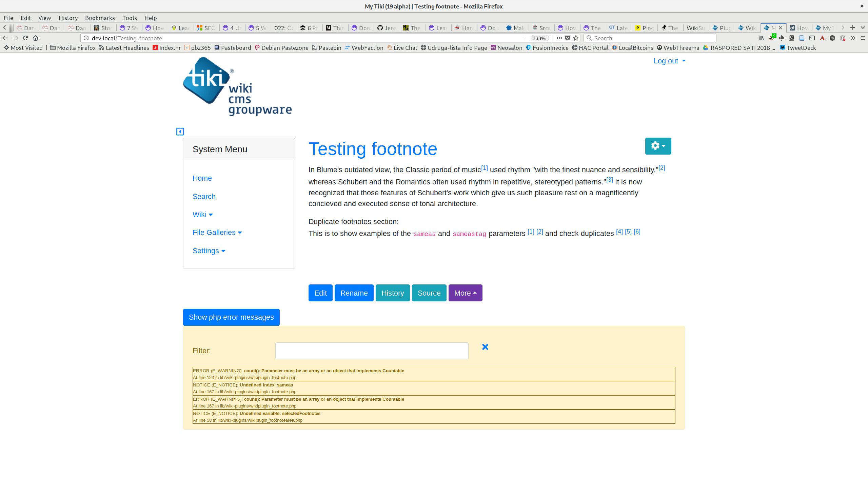The height and width of the screenshot is (479, 868).
Task: Click the Rename button
Action: click(354, 293)
